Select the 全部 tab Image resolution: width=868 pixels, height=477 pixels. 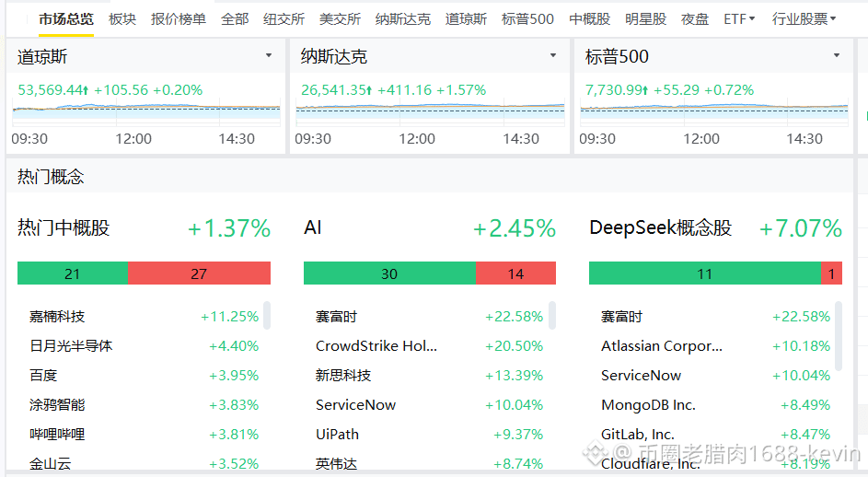(235, 19)
